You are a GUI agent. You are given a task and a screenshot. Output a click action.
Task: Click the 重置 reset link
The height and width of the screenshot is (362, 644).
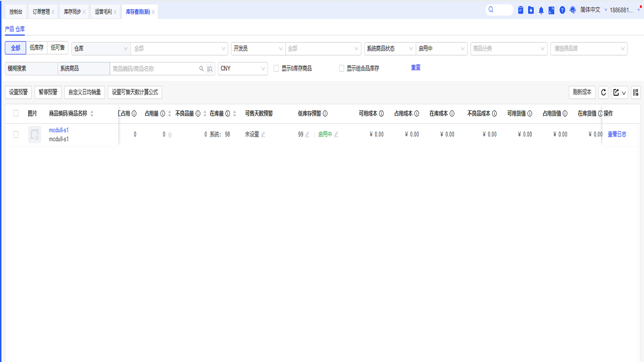[x=416, y=68]
